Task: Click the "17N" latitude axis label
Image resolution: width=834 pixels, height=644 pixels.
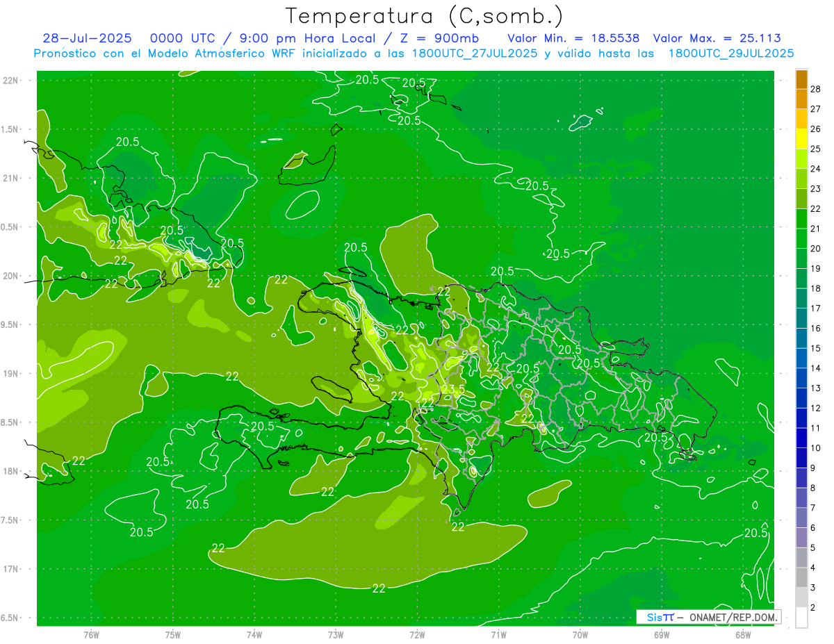Action: (12, 569)
